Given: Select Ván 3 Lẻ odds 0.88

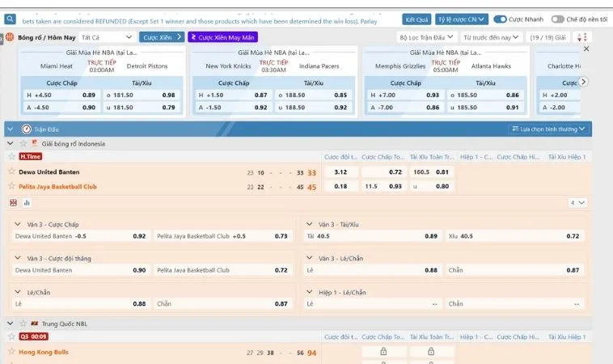Looking at the screenshot, I should (x=372, y=270).
